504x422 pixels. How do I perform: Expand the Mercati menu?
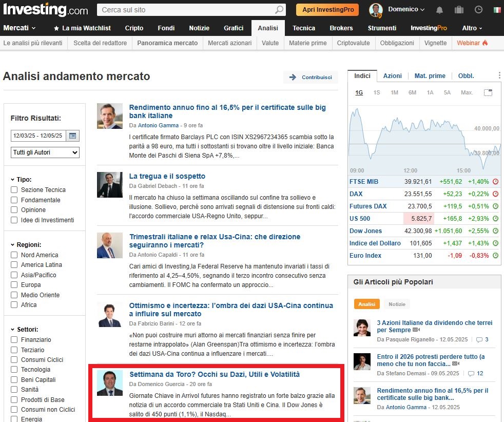(20, 28)
